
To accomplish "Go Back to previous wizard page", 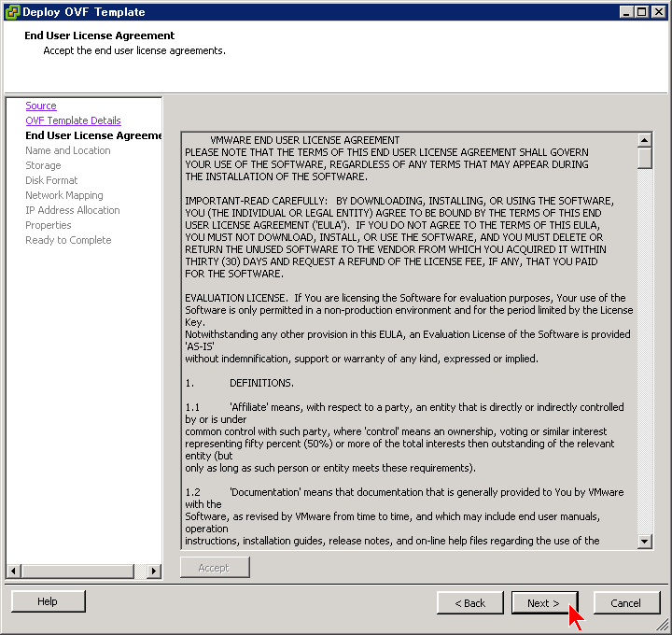I will click(x=470, y=603).
